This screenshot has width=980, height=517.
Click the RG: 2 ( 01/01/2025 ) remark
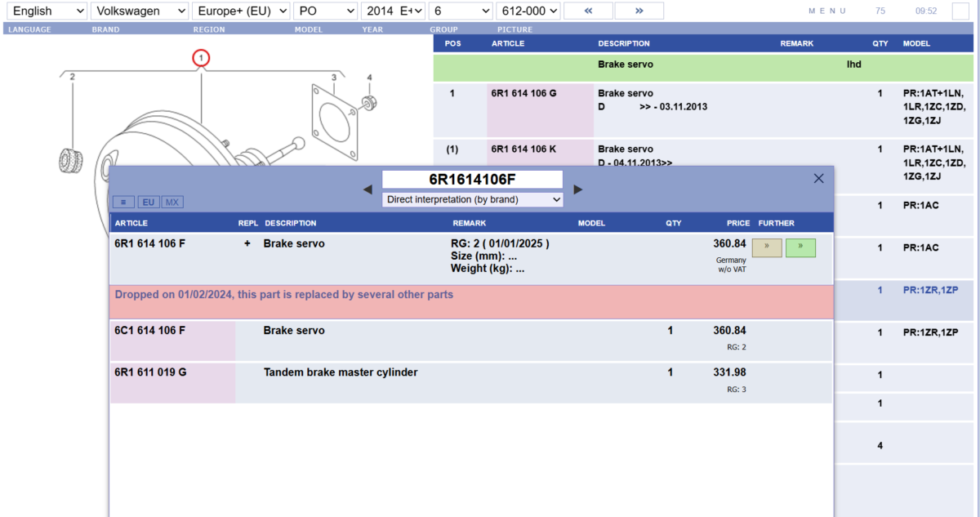click(500, 243)
